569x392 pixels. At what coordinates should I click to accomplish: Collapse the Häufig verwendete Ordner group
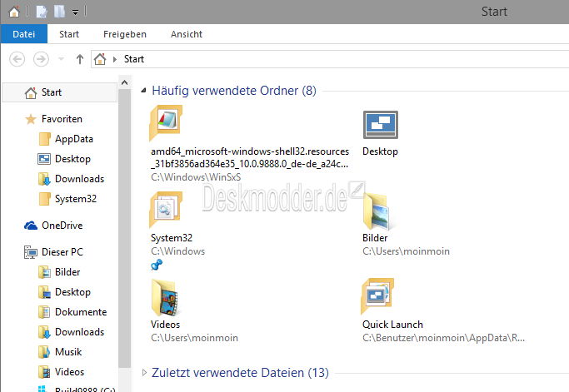tap(144, 90)
